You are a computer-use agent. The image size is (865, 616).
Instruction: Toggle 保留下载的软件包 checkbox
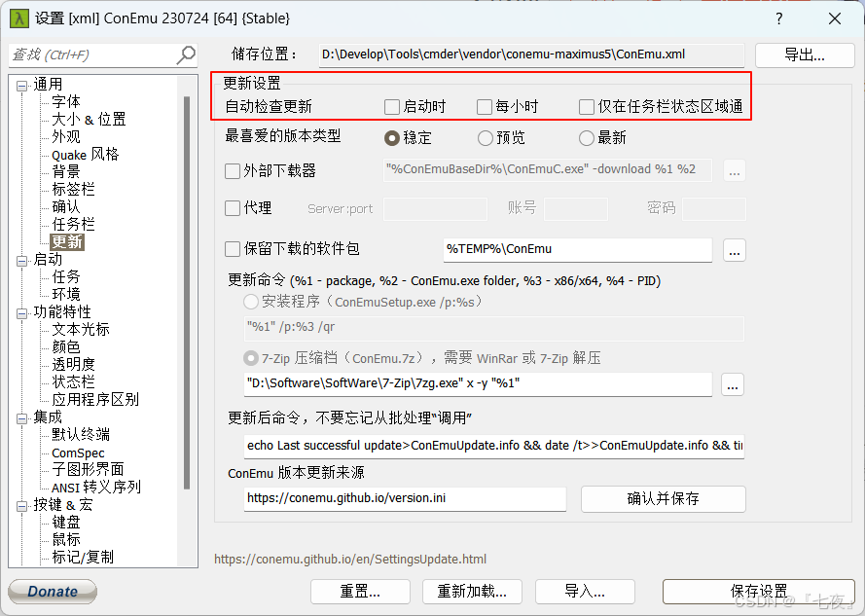233,249
